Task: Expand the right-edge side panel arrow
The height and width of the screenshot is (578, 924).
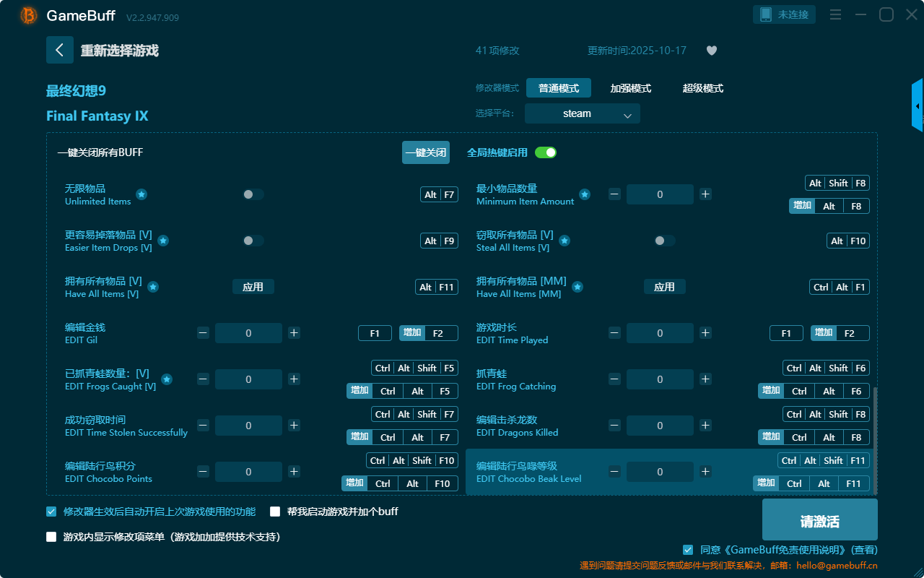Action: tap(918, 106)
